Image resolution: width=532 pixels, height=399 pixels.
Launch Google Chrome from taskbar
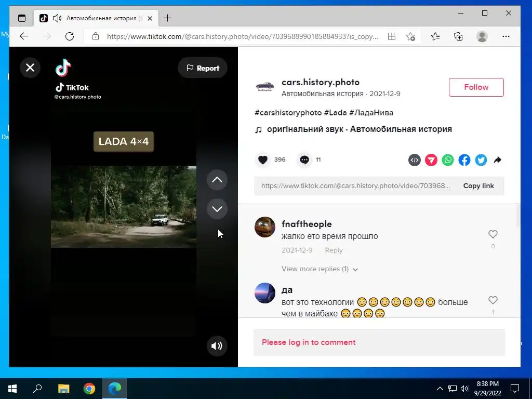89,389
